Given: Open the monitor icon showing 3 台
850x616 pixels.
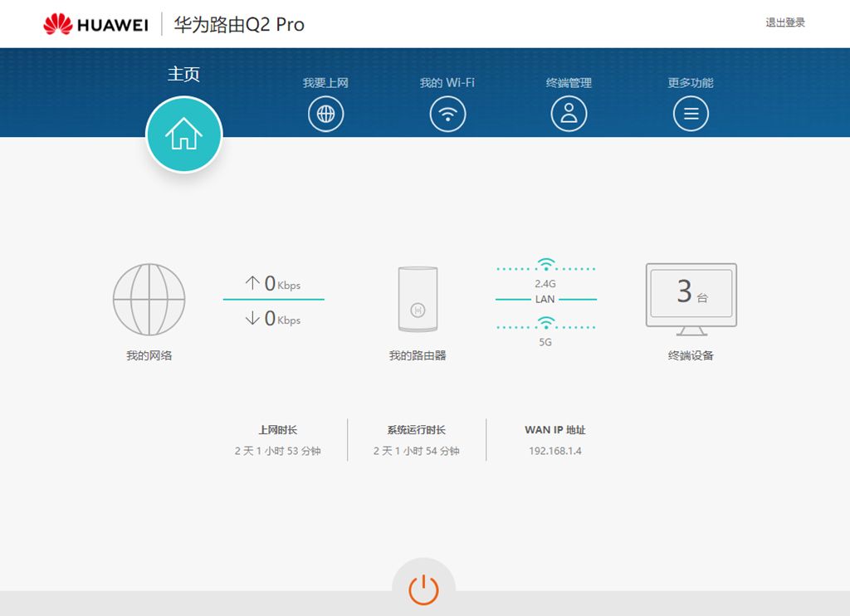Looking at the screenshot, I should pos(691,300).
